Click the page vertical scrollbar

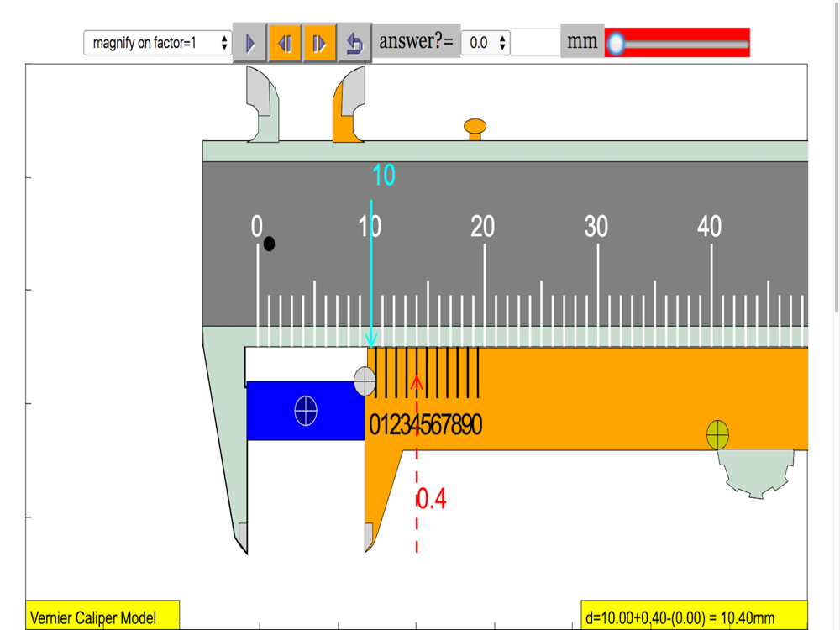837,158
